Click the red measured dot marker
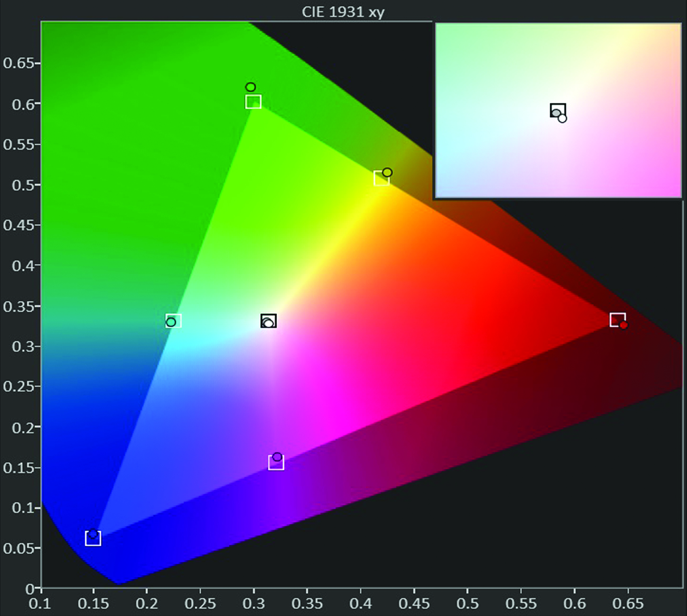The image size is (687, 616). (624, 325)
